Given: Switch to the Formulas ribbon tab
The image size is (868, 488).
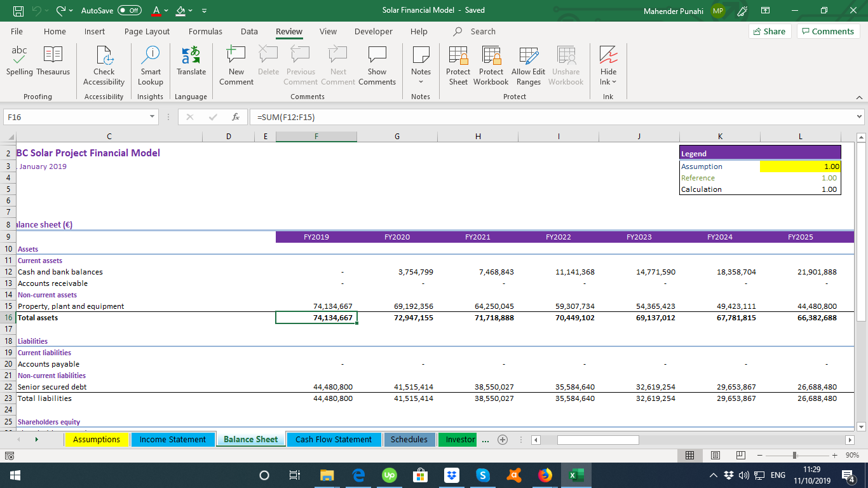Looking at the screenshot, I should point(205,31).
